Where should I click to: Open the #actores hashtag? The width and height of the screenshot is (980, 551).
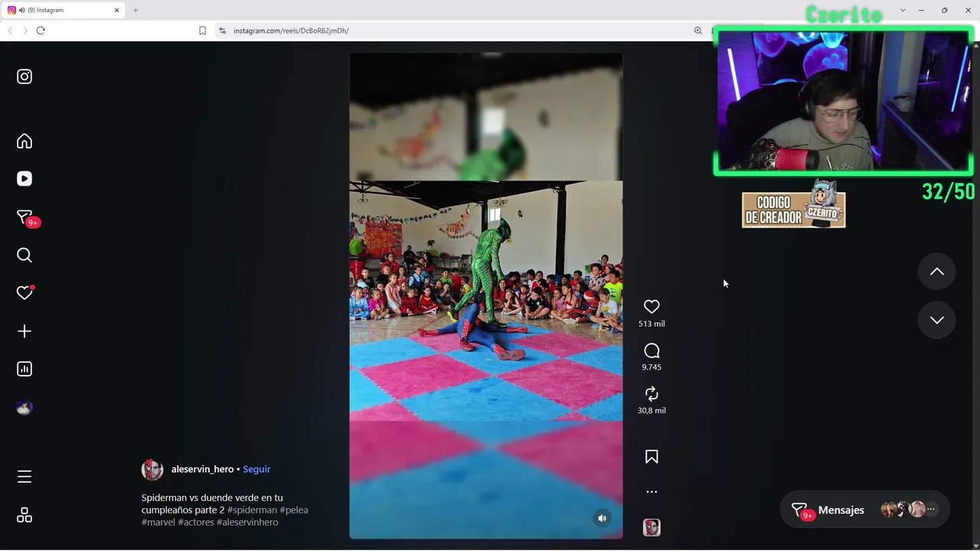[196, 522]
